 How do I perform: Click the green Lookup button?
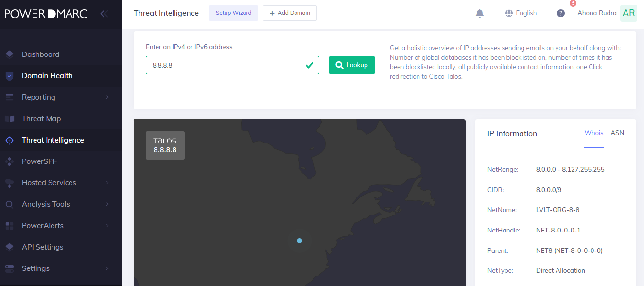pyautogui.click(x=352, y=65)
